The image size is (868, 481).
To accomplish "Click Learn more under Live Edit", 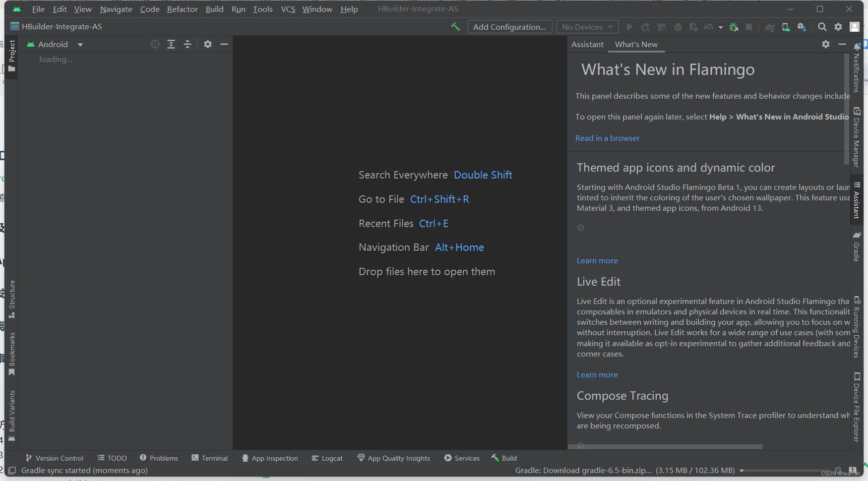I will coord(597,374).
